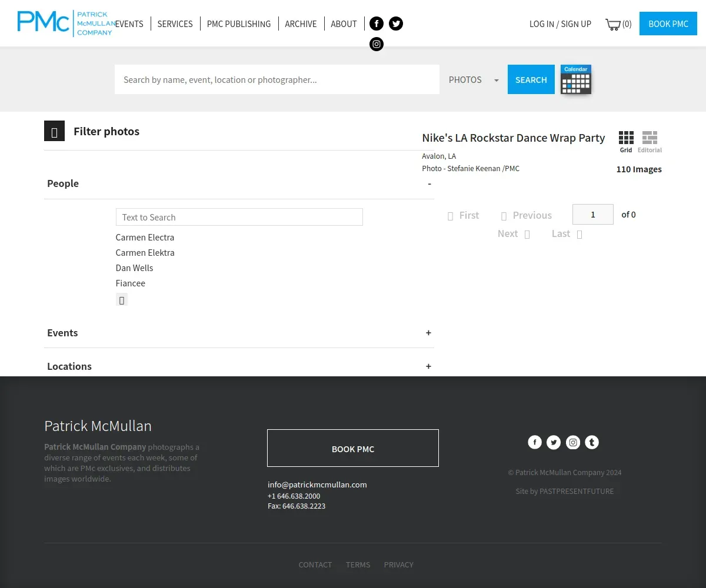706x588 pixels.
Task: Filter by Fiancee
Action: (x=130, y=283)
